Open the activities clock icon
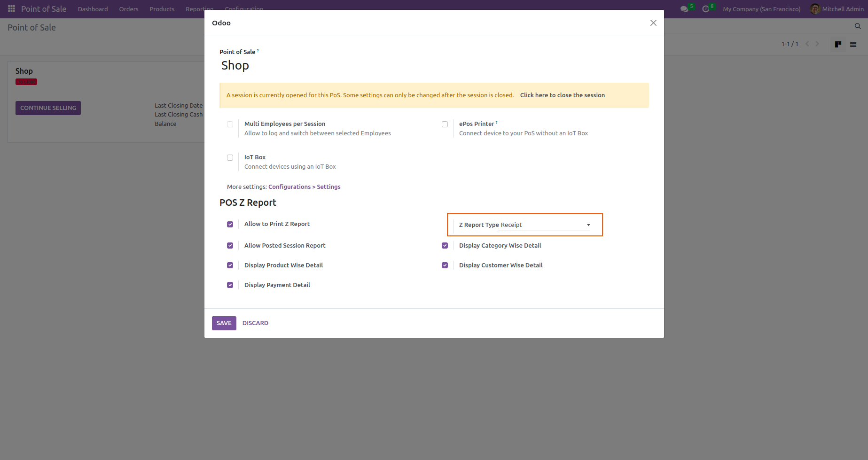868x460 pixels. pos(705,9)
